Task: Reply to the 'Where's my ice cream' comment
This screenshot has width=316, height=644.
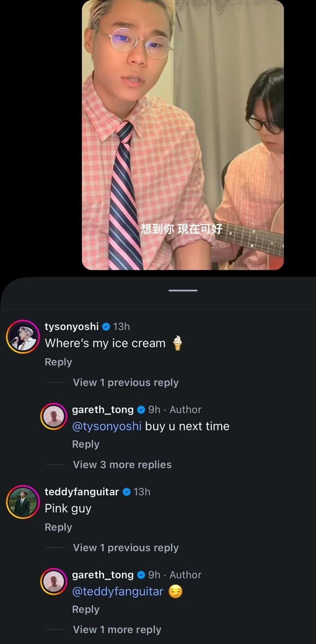Action: click(58, 362)
